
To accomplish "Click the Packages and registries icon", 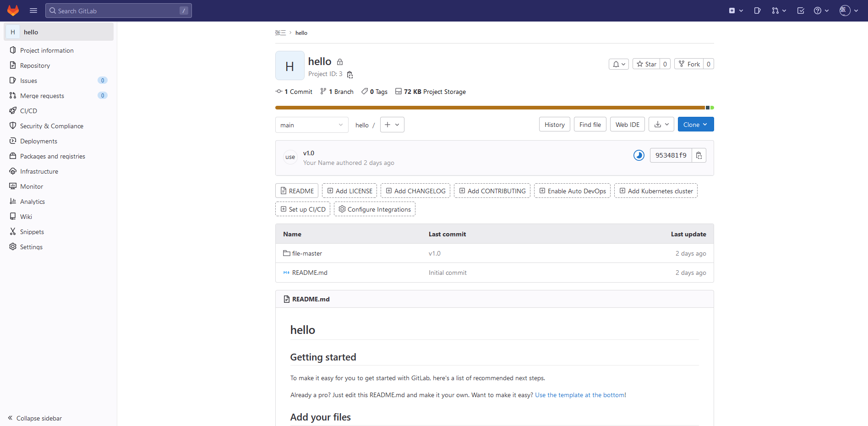I will [x=13, y=156].
